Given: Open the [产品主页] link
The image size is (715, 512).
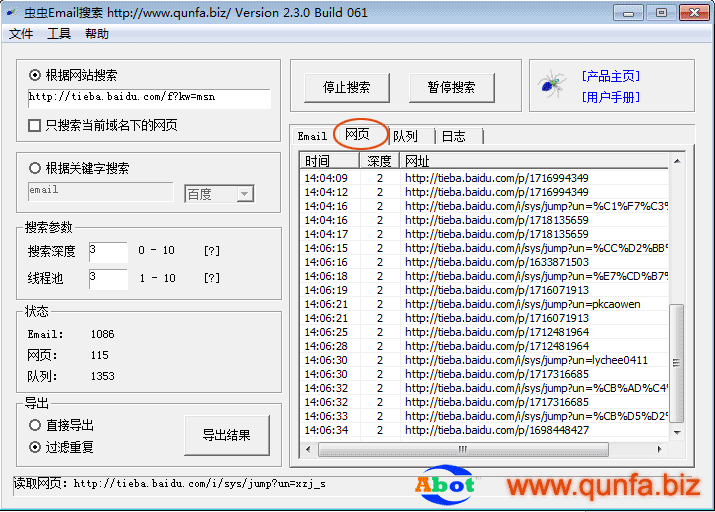Looking at the screenshot, I should [611, 76].
